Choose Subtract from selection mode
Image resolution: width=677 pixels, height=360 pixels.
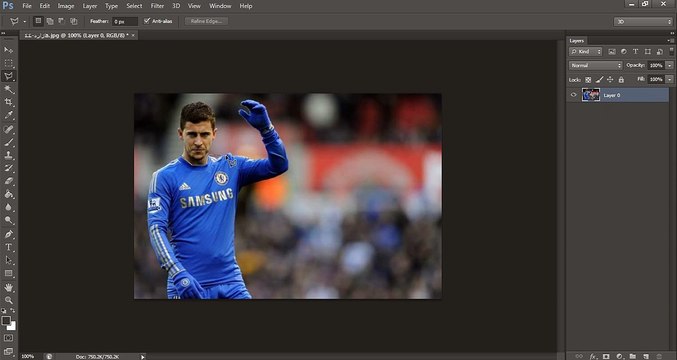click(61, 21)
